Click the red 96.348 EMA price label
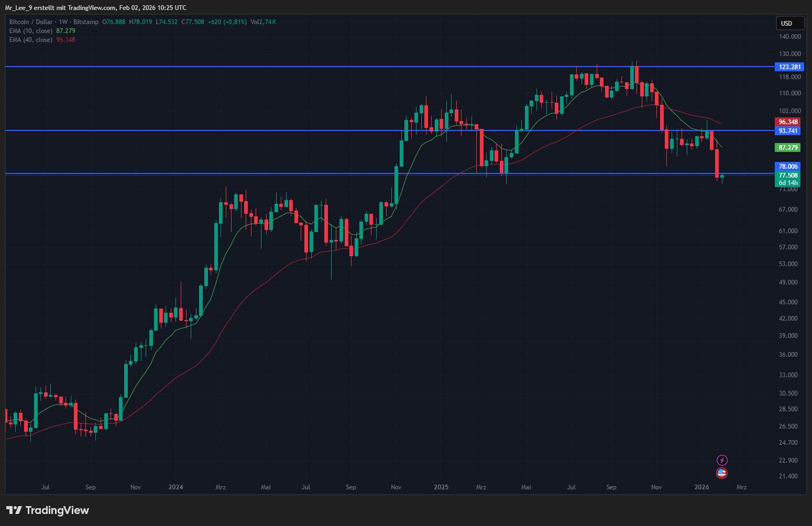Image resolution: width=812 pixels, height=526 pixels. pyautogui.click(x=788, y=122)
